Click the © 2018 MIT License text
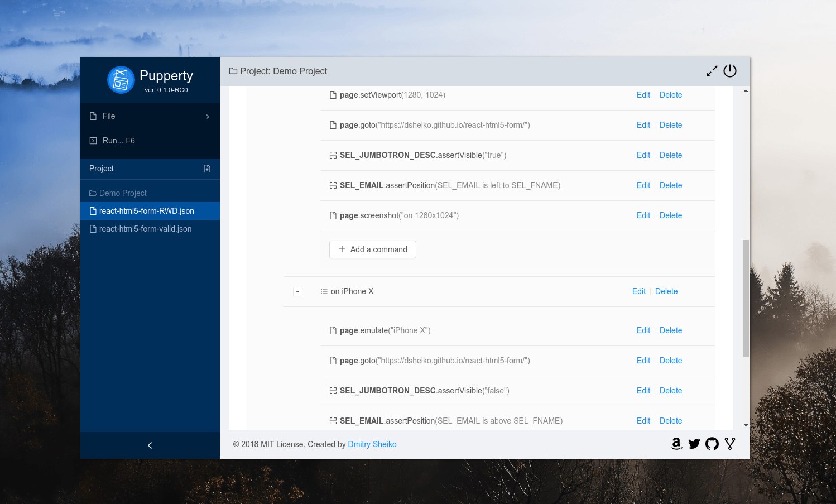The width and height of the screenshot is (836, 504). (268, 444)
